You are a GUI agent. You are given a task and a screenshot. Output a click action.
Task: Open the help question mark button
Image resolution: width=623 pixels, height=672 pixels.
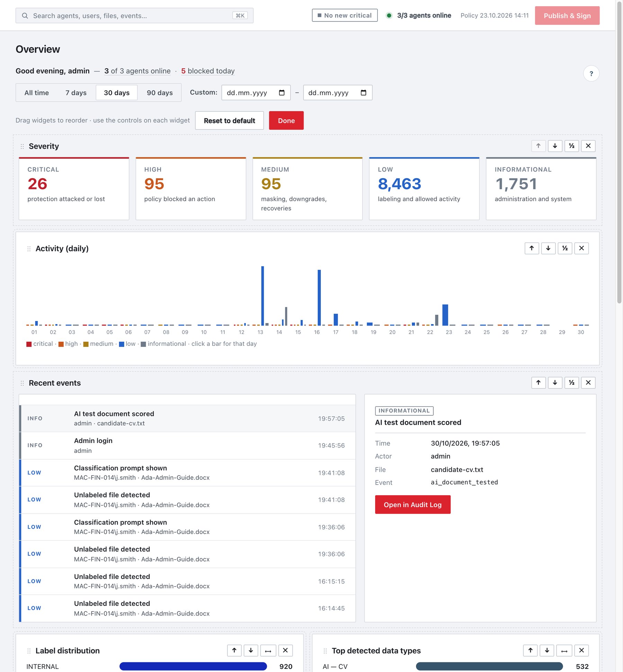[x=591, y=74]
